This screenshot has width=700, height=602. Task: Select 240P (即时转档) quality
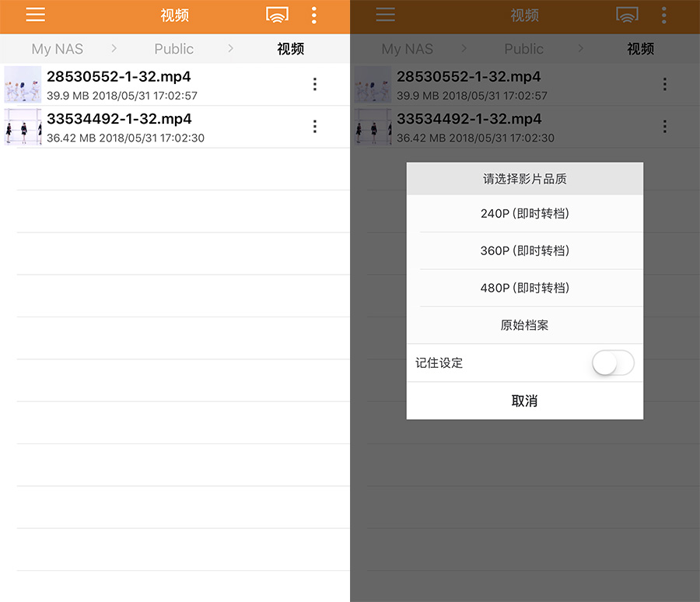[x=525, y=213]
